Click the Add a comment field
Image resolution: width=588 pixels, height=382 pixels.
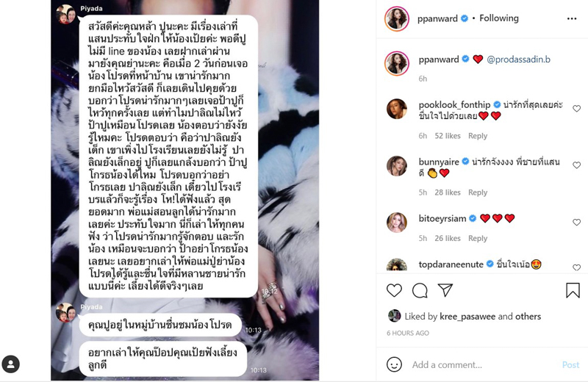(484, 365)
